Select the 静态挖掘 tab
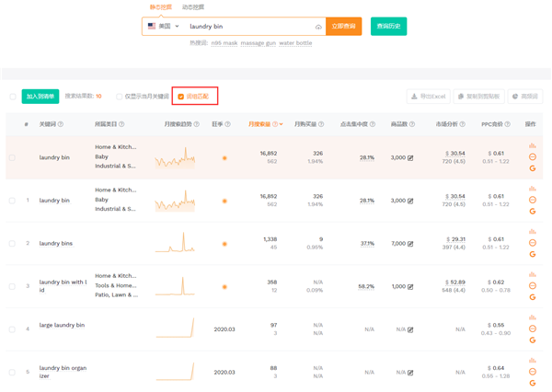 160,7
